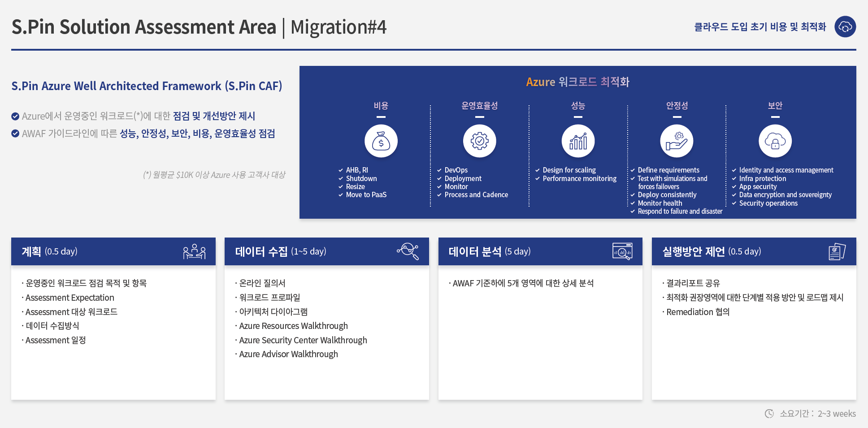Click the 보안 column heading

pyautogui.click(x=775, y=106)
